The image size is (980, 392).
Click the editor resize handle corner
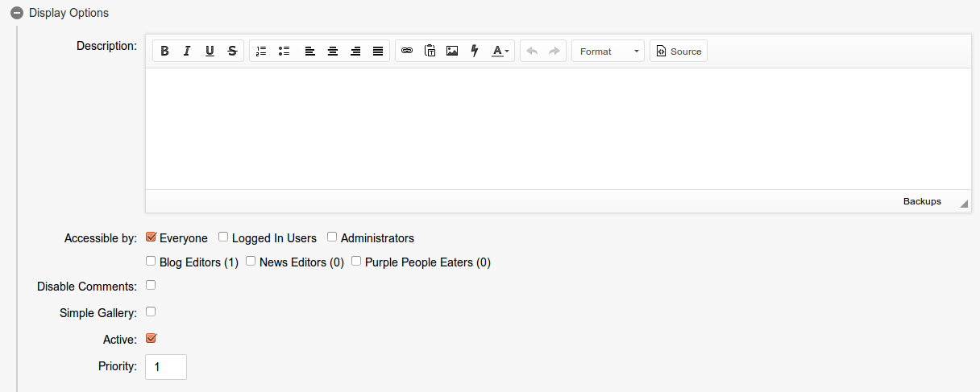964,204
